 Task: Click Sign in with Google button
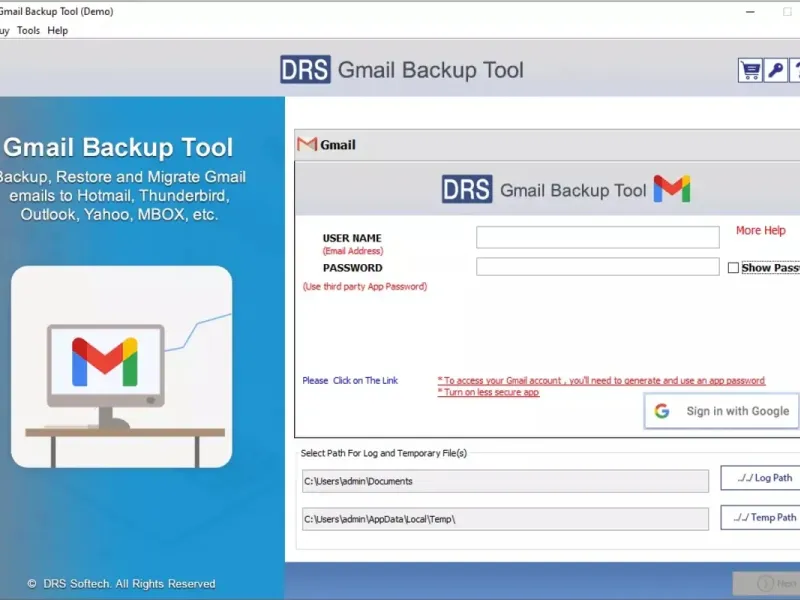click(x=721, y=411)
